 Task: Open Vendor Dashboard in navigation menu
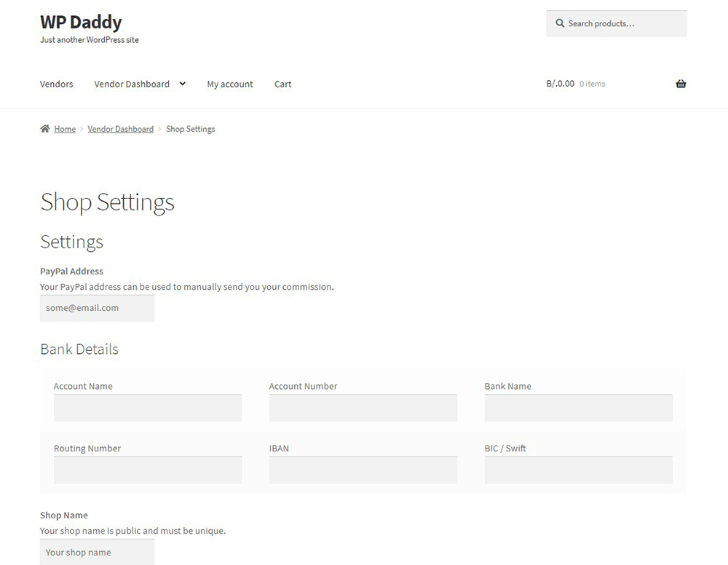pyautogui.click(x=132, y=84)
